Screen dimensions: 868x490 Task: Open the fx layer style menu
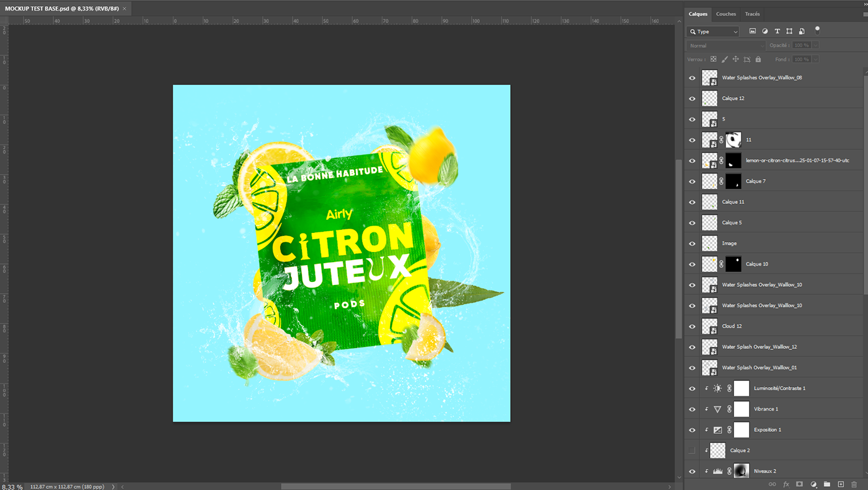786,484
